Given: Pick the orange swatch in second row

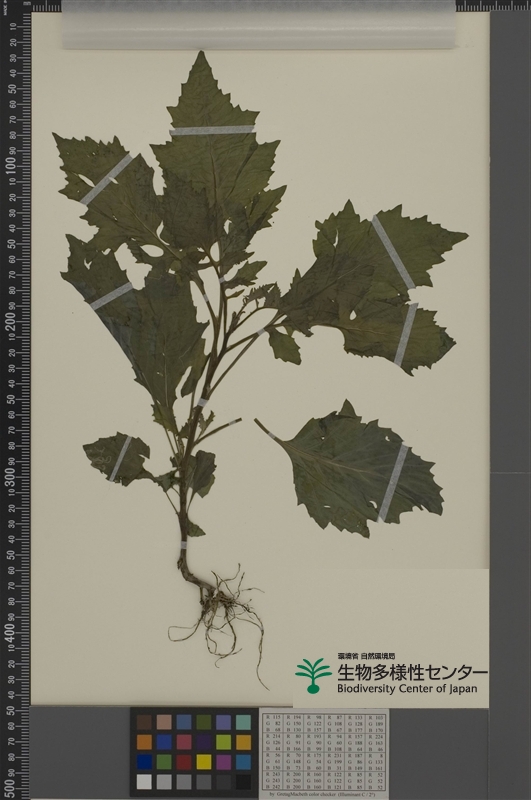Looking at the screenshot, I should pyautogui.click(x=144, y=742).
